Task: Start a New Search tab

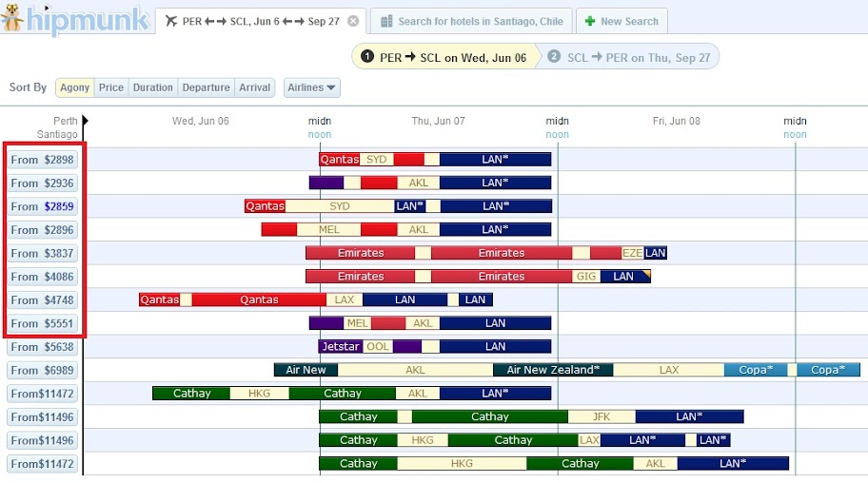Action: (621, 21)
